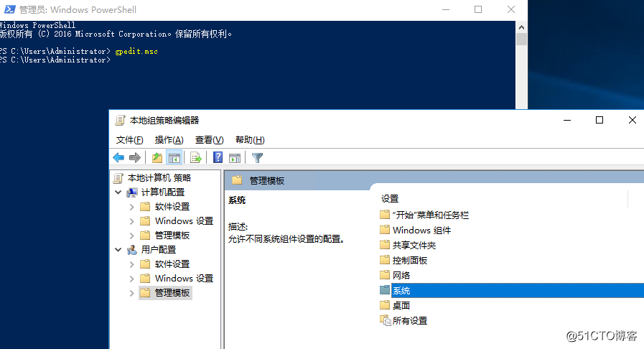Select 本地计算机 策略 root node
Image resolution: width=644 pixels, height=349 pixels.
(159, 178)
